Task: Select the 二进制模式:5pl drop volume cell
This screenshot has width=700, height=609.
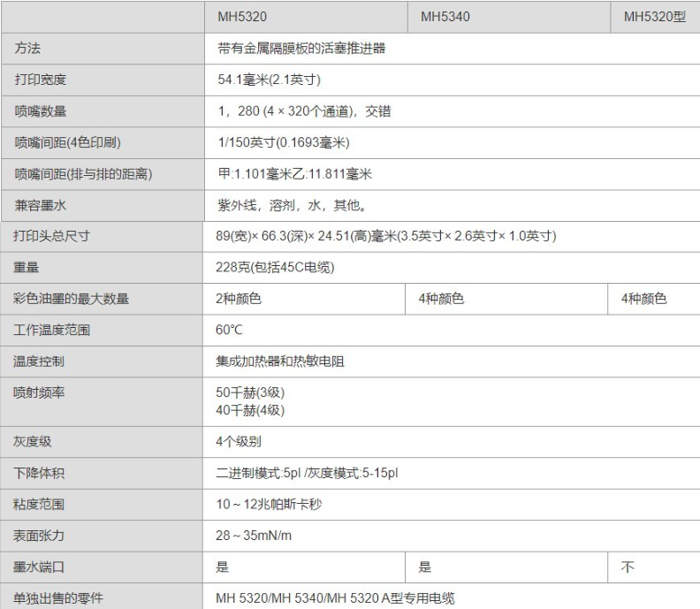Action: (452, 473)
